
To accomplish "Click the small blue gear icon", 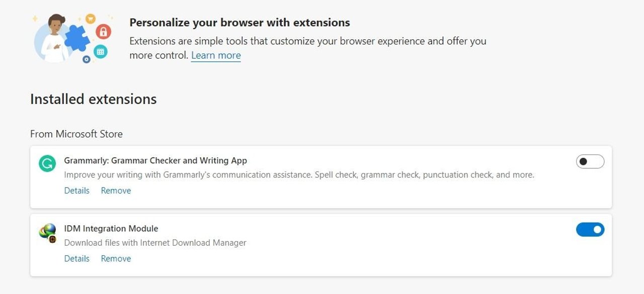I will pos(87,59).
